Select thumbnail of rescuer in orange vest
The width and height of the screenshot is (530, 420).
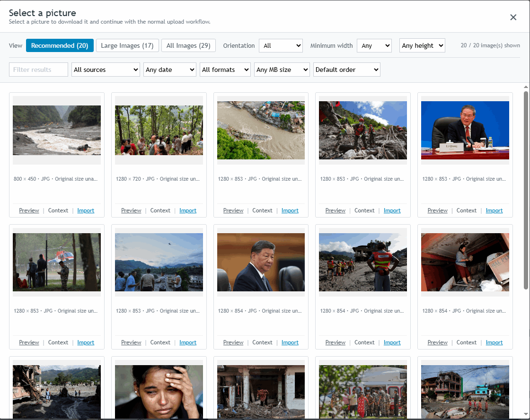[x=363, y=262]
